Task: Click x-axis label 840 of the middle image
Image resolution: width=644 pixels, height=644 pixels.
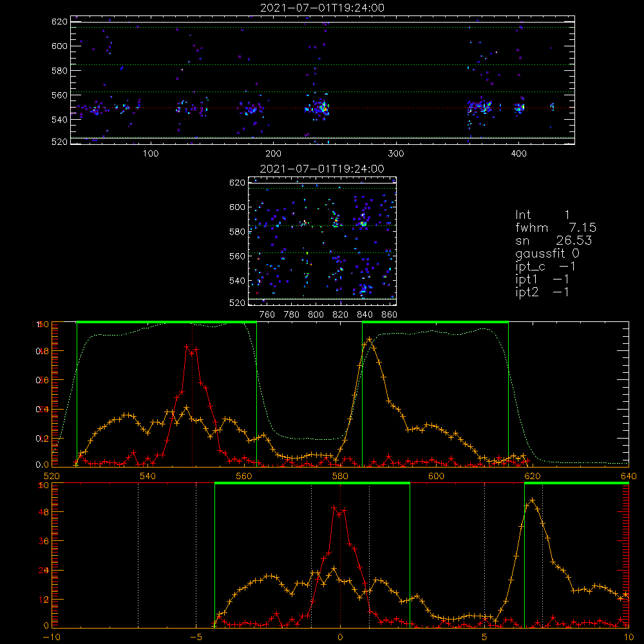Action: [365, 315]
